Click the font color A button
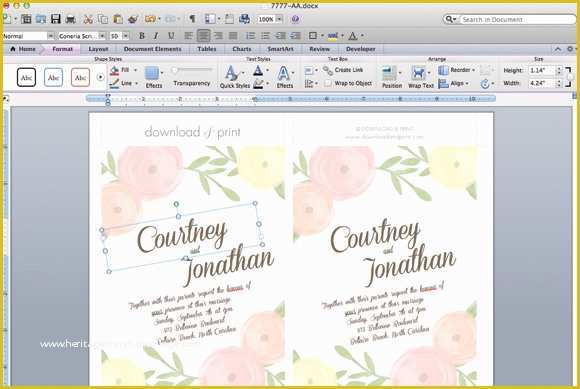 tap(353, 35)
